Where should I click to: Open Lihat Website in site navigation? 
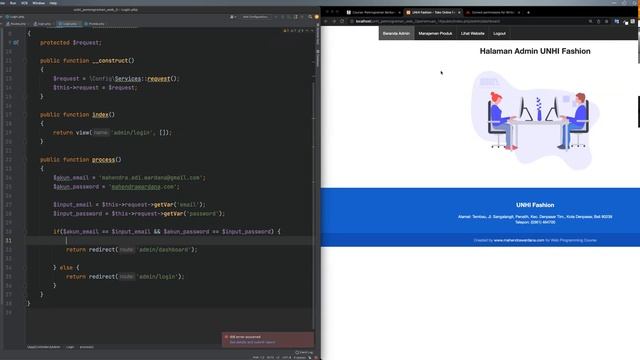coord(473,33)
